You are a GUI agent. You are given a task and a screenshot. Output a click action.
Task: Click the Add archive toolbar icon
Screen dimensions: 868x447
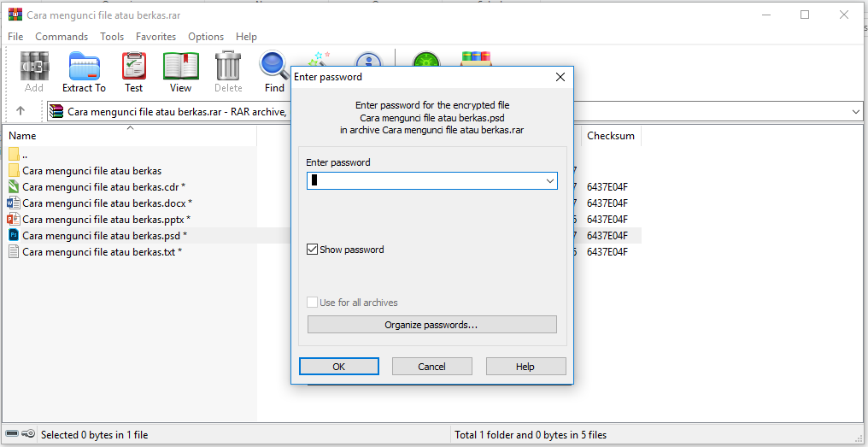pos(34,66)
